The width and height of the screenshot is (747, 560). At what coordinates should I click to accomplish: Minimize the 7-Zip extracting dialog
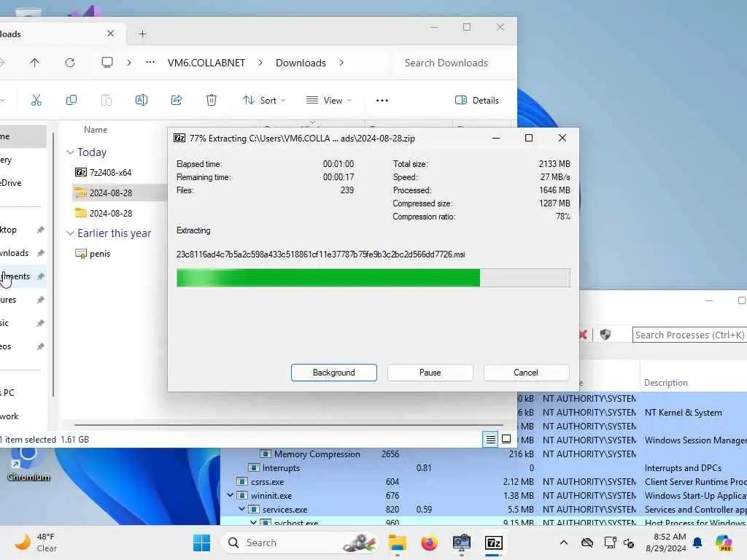[x=496, y=138]
